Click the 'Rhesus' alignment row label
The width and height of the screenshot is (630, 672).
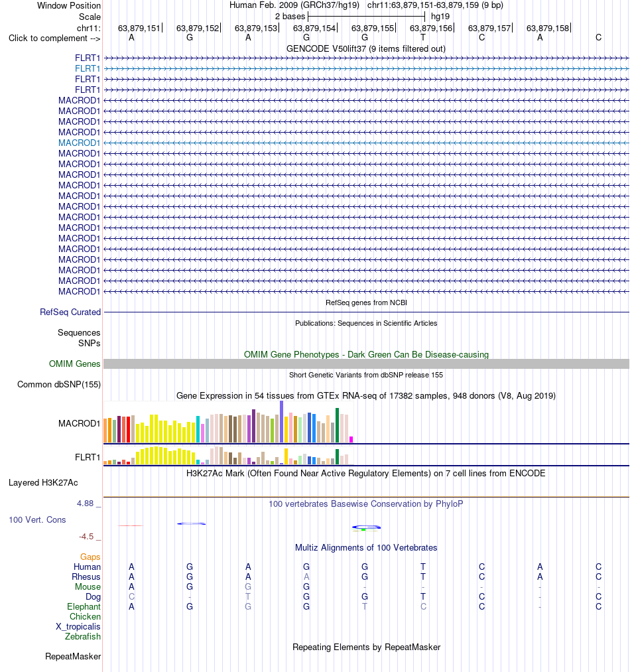click(x=86, y=577)
